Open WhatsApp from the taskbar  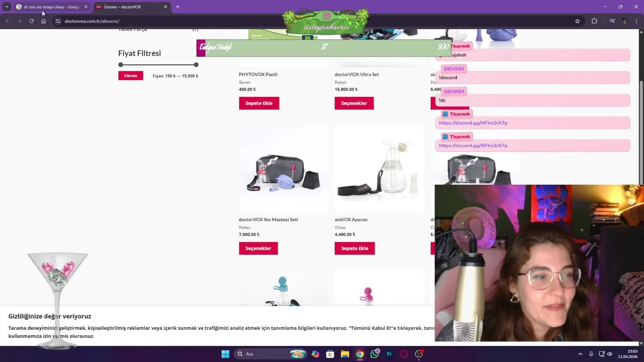(374, 354)
